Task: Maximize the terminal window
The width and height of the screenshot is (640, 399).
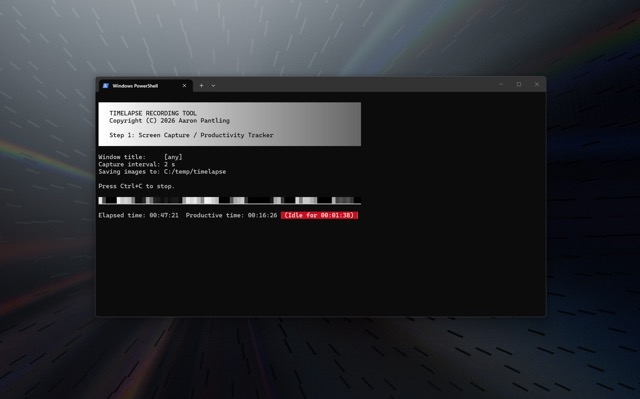Action: click(x=519, y=84)
